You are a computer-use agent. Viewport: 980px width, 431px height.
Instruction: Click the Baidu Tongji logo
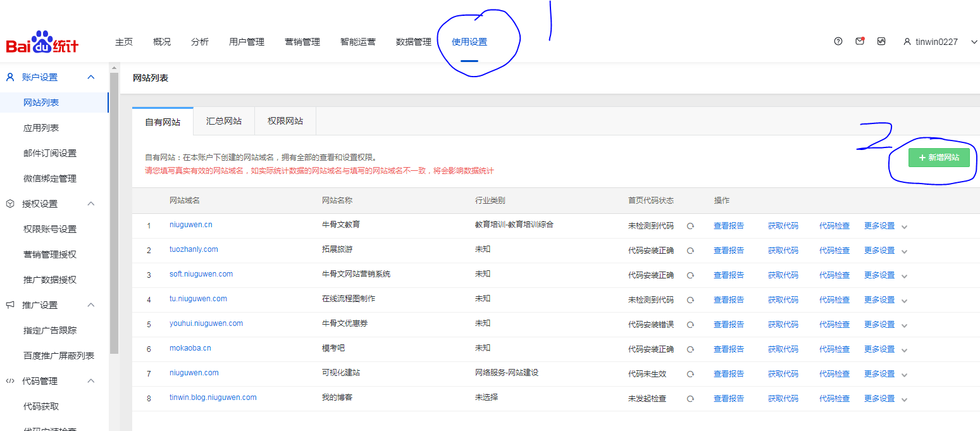(42, 43)
